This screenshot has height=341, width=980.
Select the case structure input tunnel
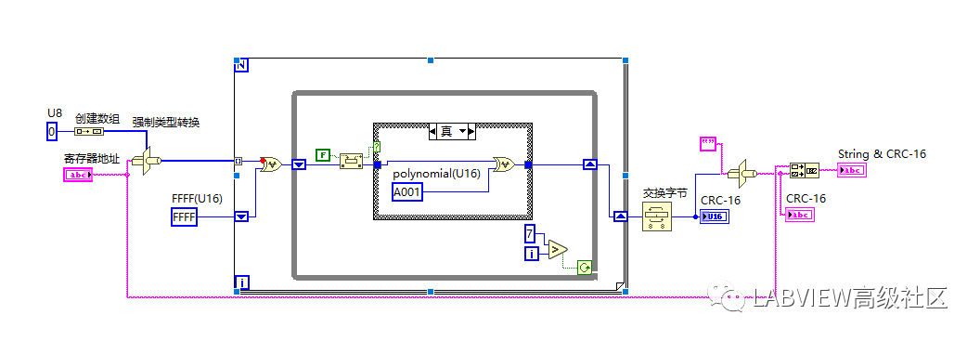(378, 165)
